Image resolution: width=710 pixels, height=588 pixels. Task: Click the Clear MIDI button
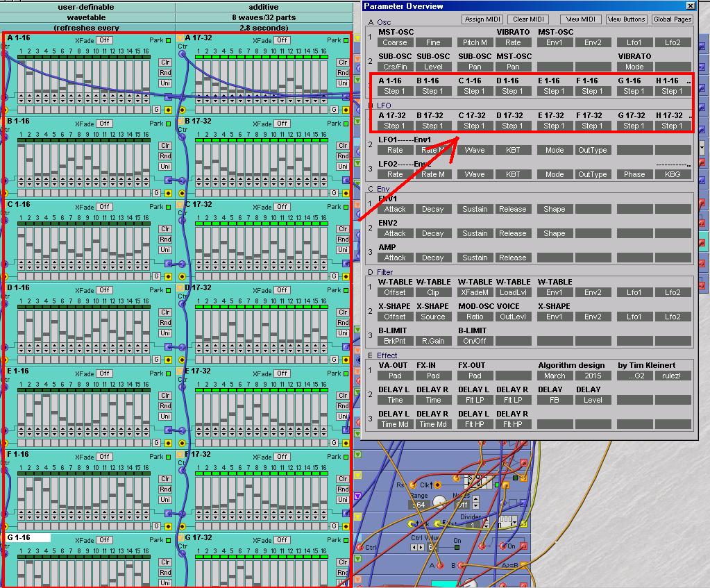(530, 19)
